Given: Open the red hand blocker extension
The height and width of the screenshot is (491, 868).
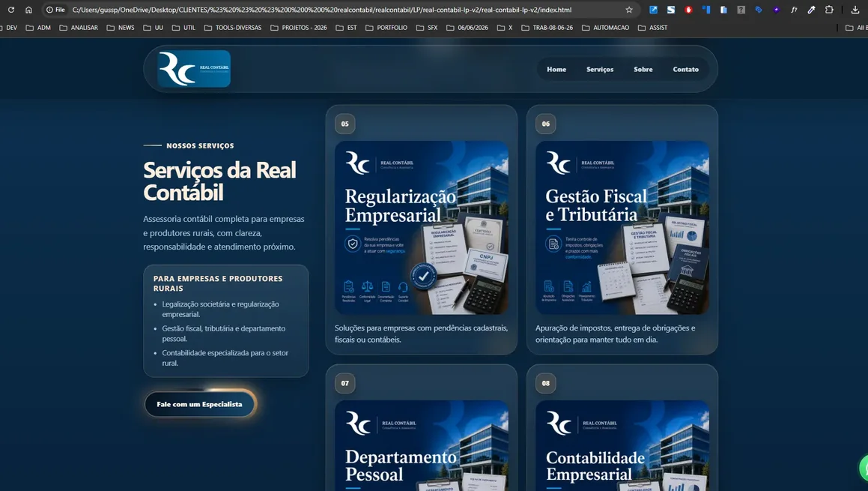Looking at the screenshot, I should (x=689, y=10).
